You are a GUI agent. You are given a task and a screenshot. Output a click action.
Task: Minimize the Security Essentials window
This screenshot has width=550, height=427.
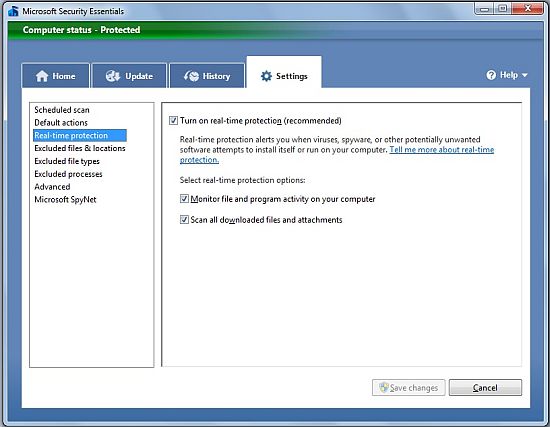click(x=484, y=8)
